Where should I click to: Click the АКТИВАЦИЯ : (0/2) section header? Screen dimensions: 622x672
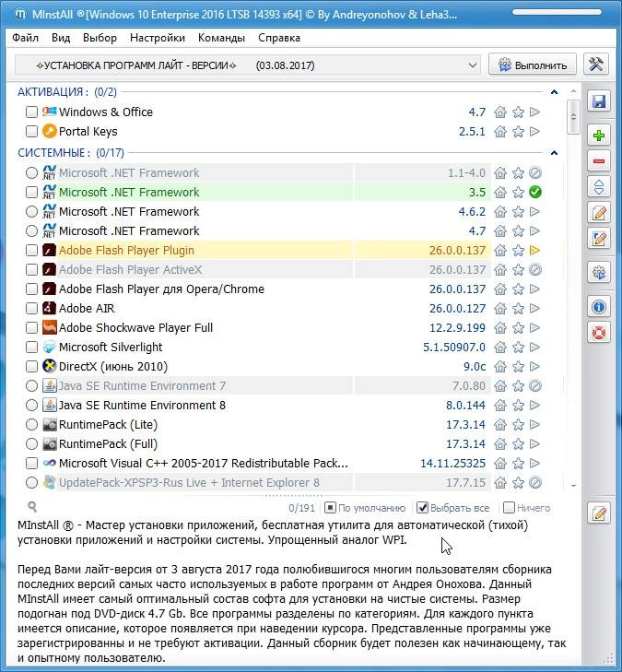click(67, 91)
